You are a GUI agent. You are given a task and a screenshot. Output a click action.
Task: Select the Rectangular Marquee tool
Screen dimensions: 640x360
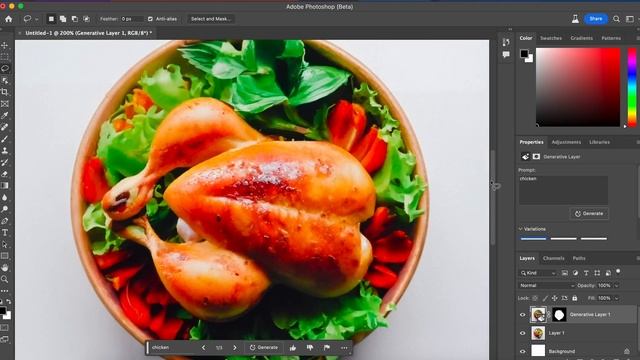(x=5, y=57)
